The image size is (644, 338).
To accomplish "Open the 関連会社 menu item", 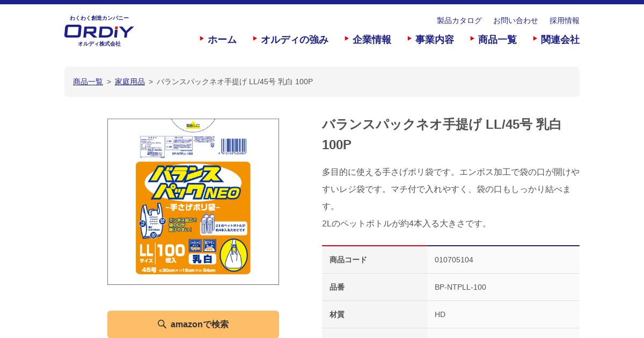I will click(x=556, y=40).
